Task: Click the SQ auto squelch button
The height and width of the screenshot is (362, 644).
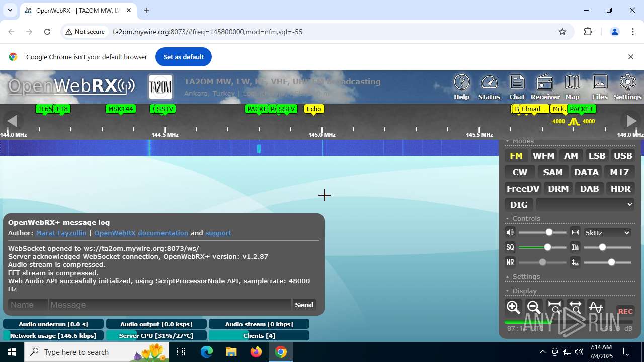Action: click(510, 247)
